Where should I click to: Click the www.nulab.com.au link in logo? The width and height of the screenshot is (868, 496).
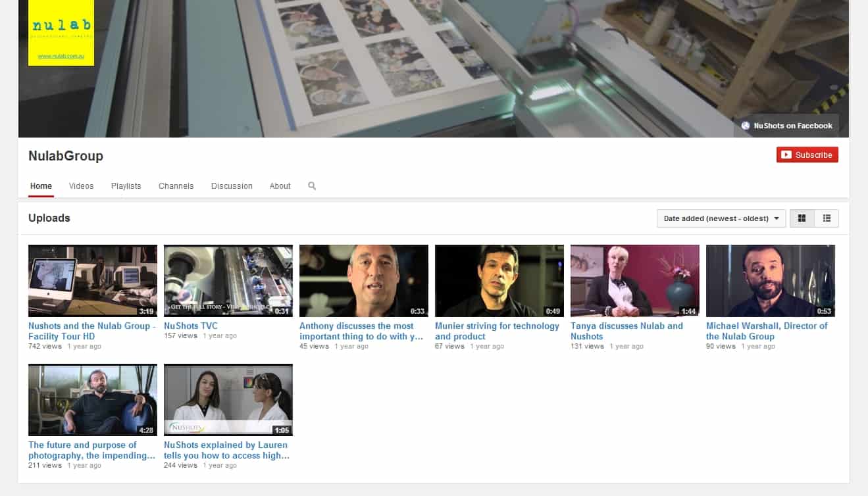pos(61,57)
